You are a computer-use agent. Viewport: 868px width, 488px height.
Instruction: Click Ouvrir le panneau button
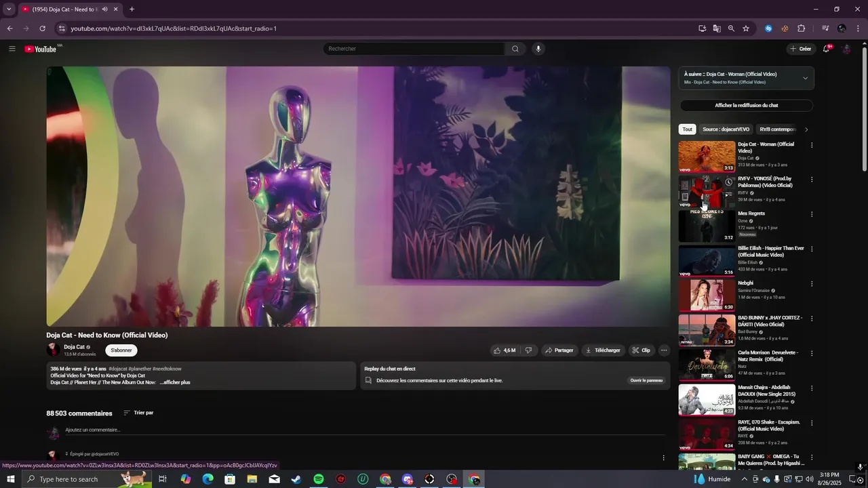click(x=646, y=380)
